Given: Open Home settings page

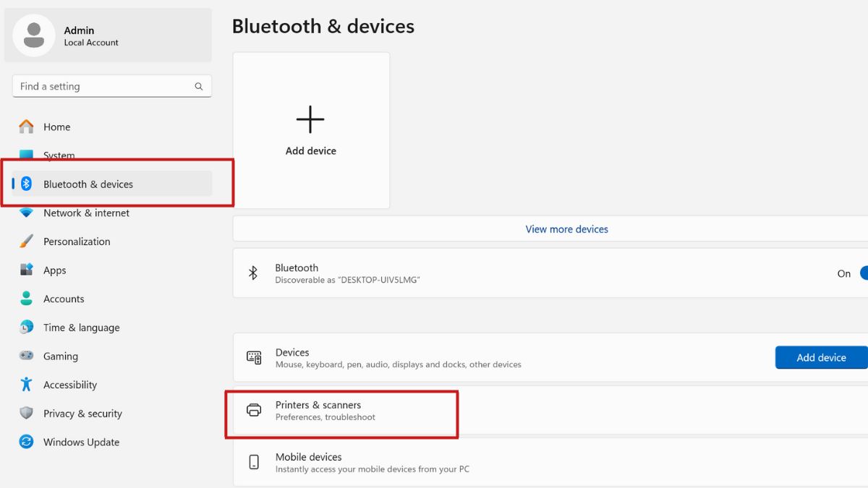Looking at the screenshot, I should click(112, 127).
